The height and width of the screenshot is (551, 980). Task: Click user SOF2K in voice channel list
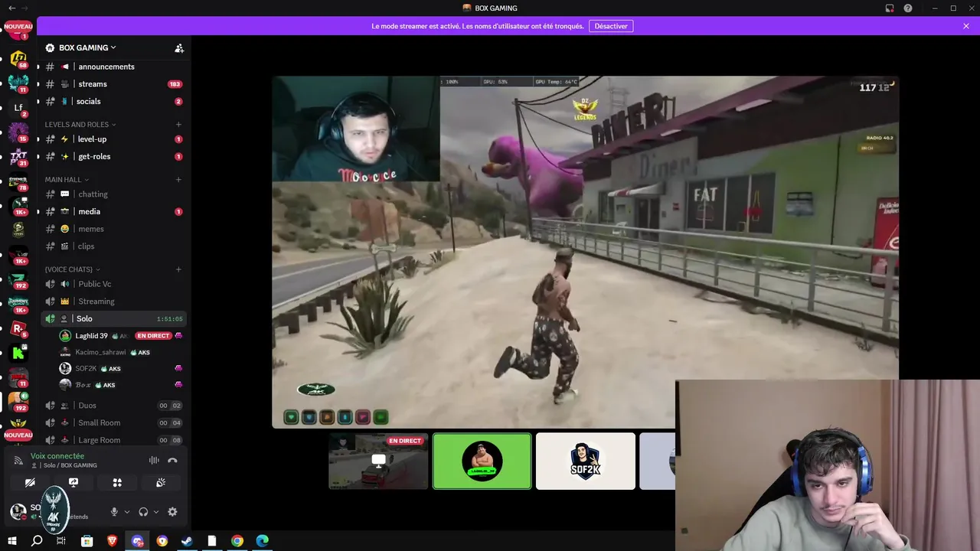click(86, 369)
